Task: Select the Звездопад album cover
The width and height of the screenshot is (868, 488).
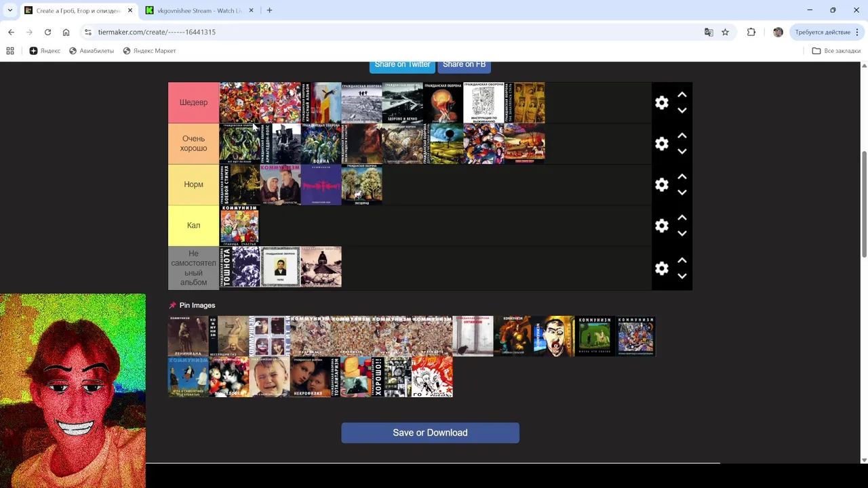Action: tap(361, 184)
